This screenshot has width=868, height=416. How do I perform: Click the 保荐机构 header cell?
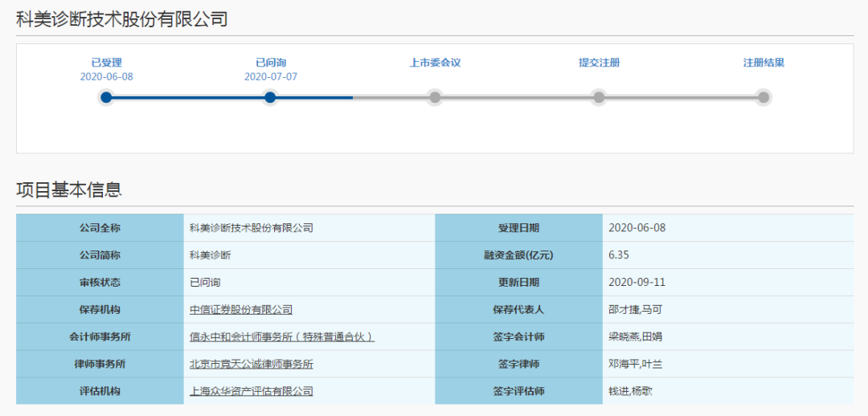(x=100, y=310)
